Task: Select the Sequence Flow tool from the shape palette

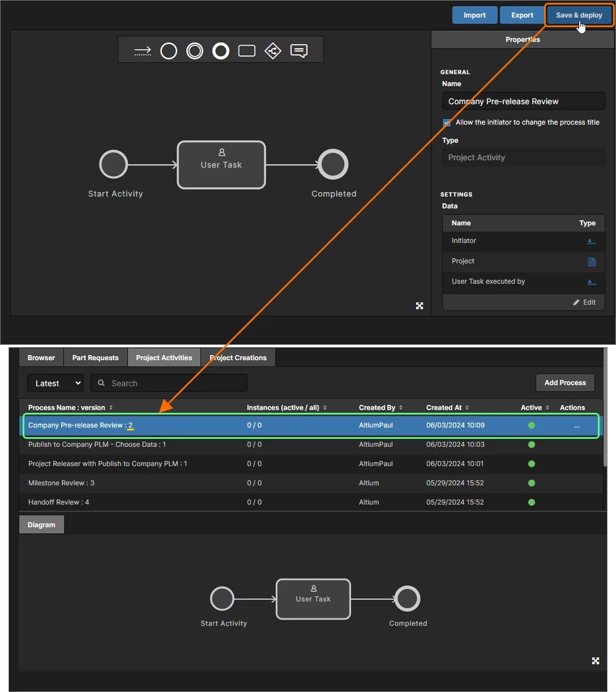Action: pyautogui.click(x=142, y=50)
